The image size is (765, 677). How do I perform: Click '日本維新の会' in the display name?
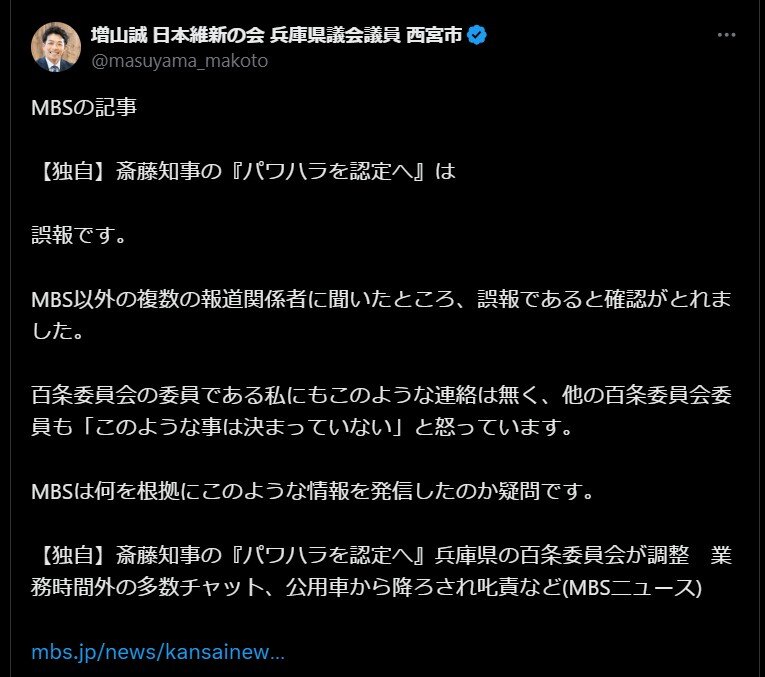point(208,35)
